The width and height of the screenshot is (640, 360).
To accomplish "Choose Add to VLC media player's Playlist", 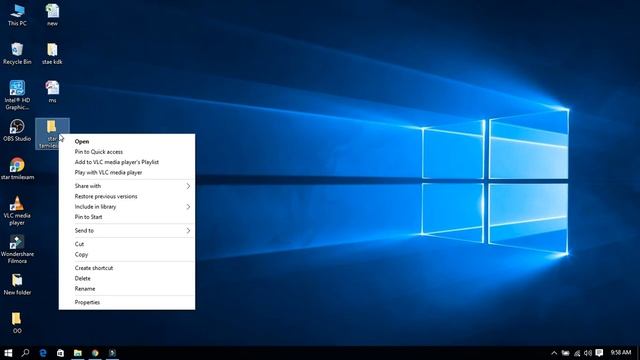I will [127, 162].
